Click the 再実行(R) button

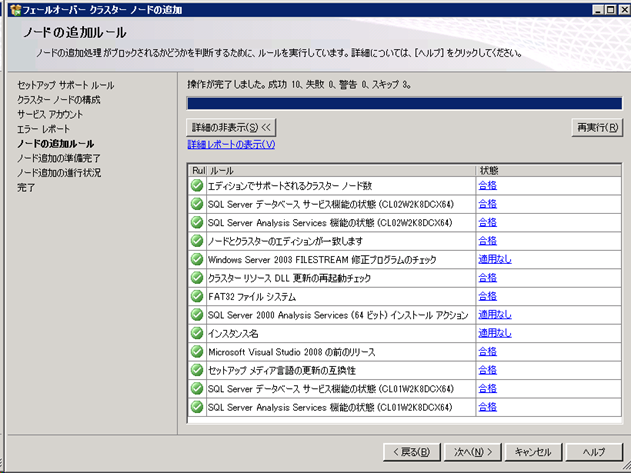pyautogui.click(x=597, y=128)
